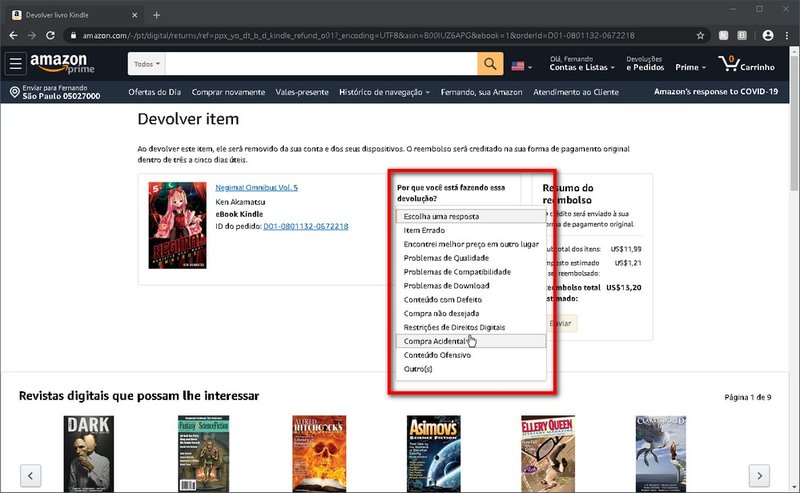Open order ID D01-0801132-0672218 link

(x=306, y=226)
